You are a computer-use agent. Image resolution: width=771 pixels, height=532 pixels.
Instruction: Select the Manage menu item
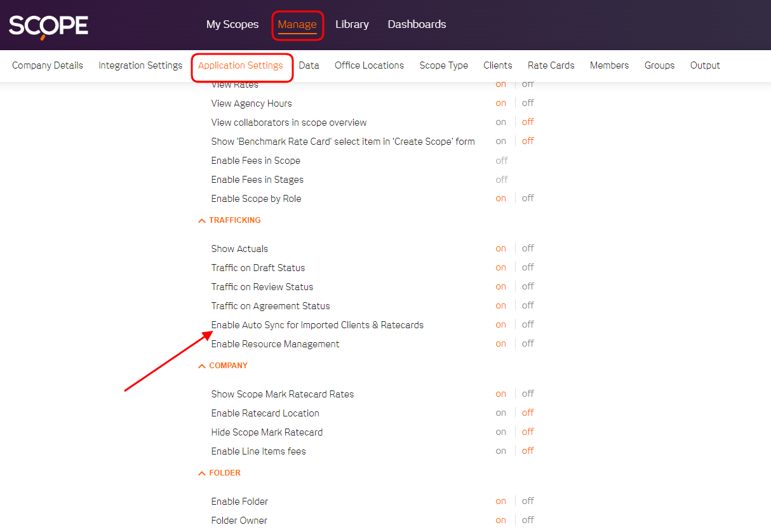coord(297,24)
